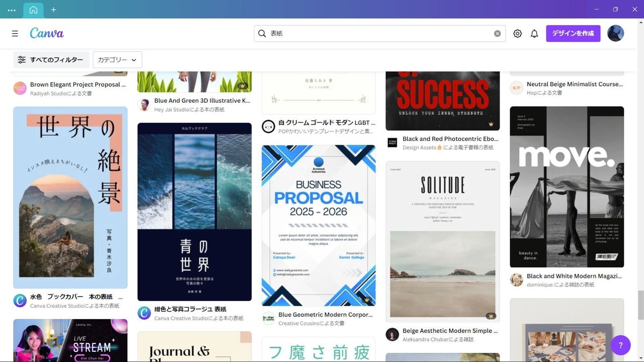Open settings gear icon
Image resolution: width=644 pixels, height=362 pixels.
tap(517, 33)
